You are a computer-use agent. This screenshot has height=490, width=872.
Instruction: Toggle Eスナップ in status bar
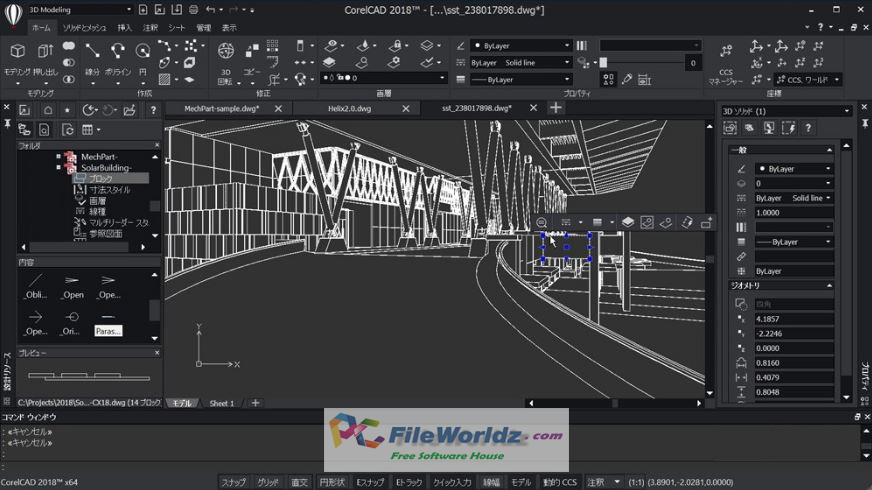370,482
